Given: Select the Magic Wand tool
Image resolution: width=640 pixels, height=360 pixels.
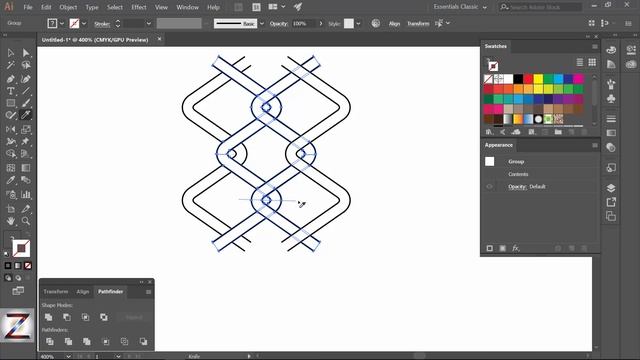Looking at the screenshot, I should pyautogui.click(x=11, y=65).
